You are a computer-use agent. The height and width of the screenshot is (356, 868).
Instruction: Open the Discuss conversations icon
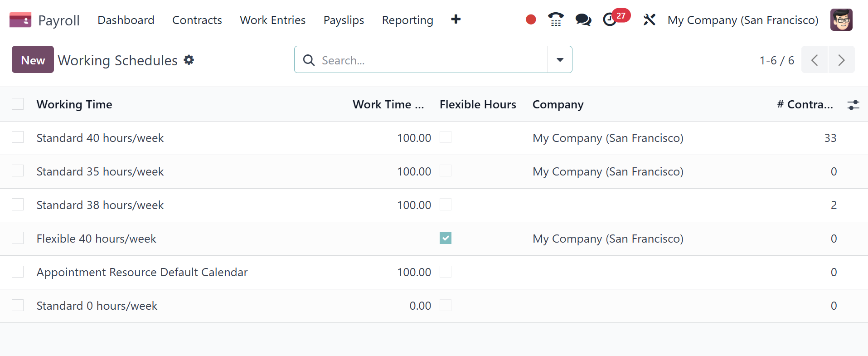click(x=583, y=20)
